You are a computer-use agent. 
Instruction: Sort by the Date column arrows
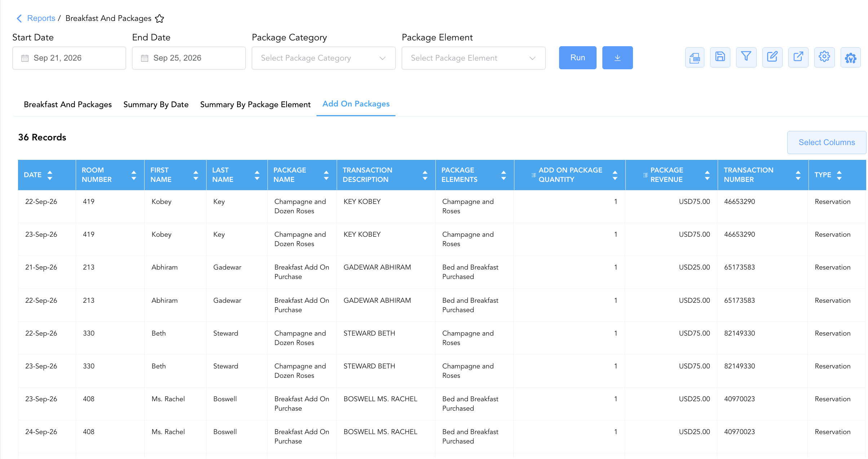tap(50, 175)
